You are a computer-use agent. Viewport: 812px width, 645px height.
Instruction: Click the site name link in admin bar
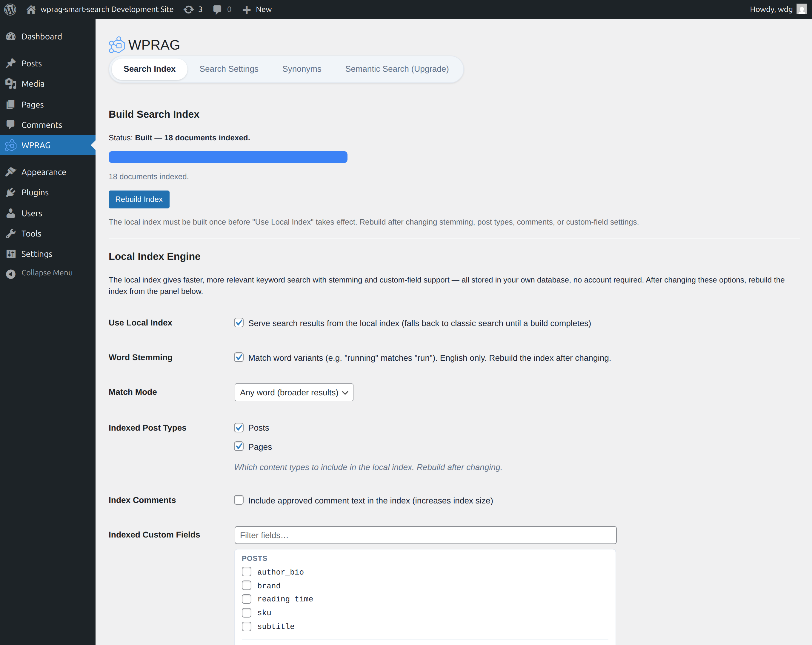pyautogui.click(x=107, y=10)
